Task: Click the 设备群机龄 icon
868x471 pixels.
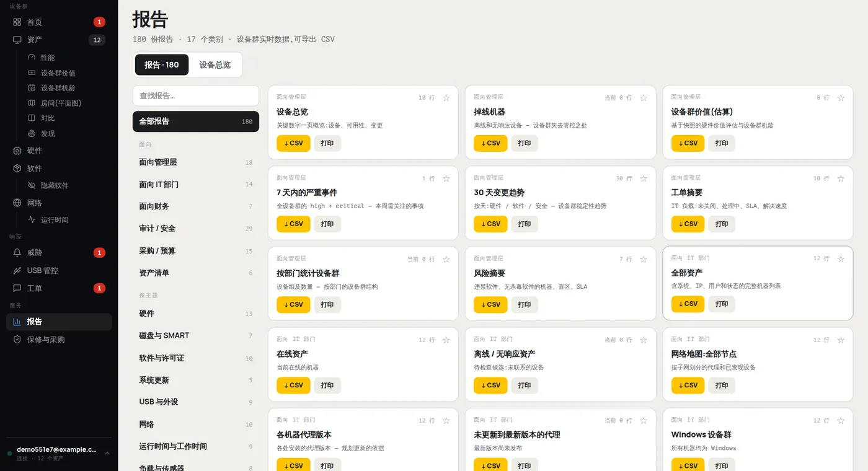Action: (32, 88)
